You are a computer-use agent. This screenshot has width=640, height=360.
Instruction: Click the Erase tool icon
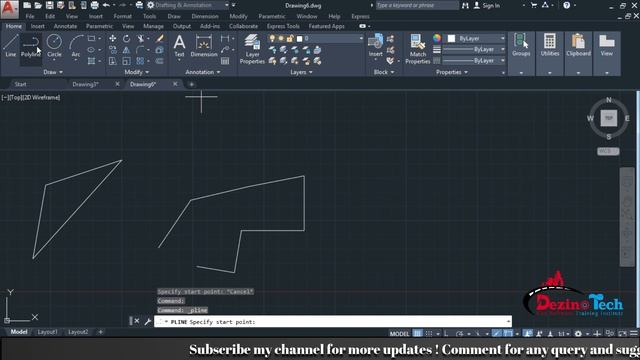tap(160, 38)
